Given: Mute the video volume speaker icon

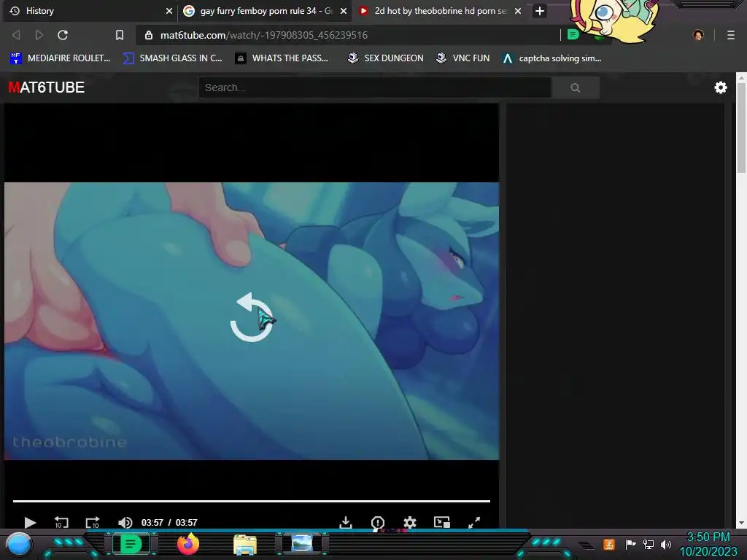Looking at the screenshot, I should click(125, 522).
